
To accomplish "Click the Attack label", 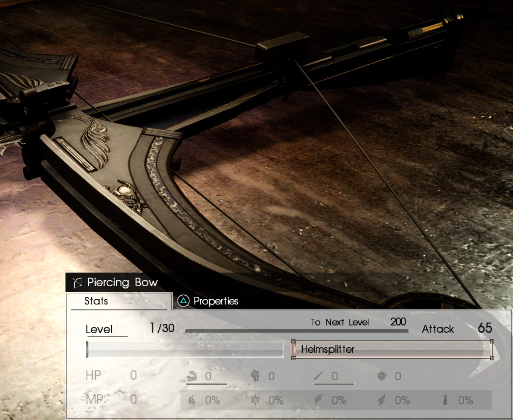I will coord(438,329).
